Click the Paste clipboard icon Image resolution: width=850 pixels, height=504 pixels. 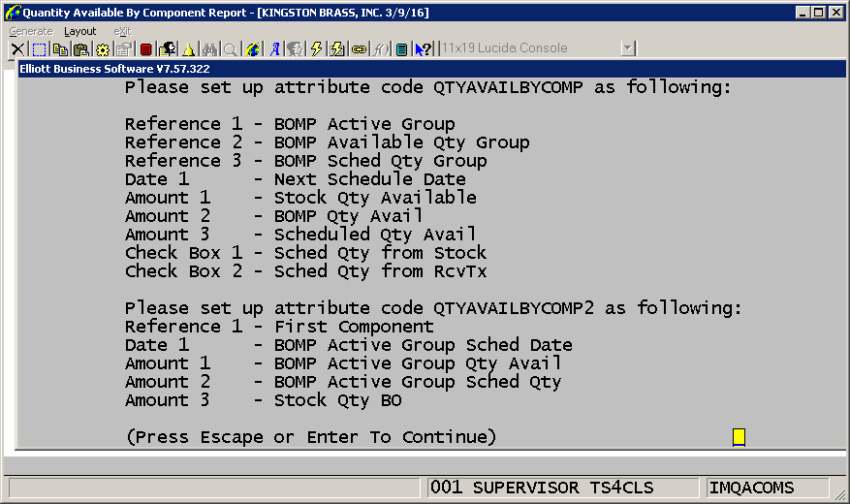pyautogui.click(x=81, y=48)
